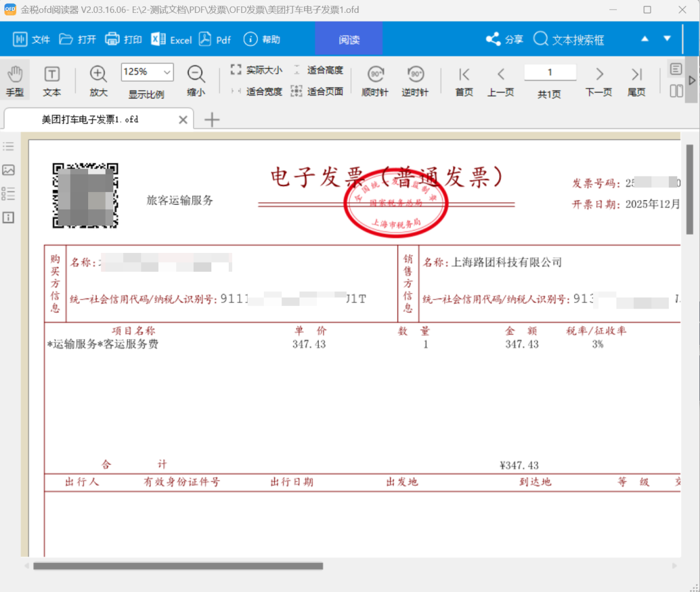
Task: Select the 美团打车电子发票1.ofd tab
Action: point(91,119)
